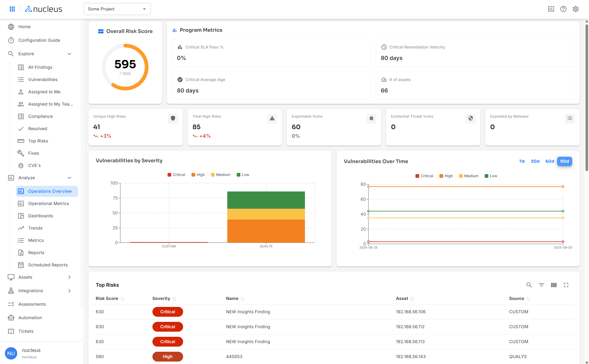
Task: Click the 30d link above the chart
Action: [x=535, y=161]
